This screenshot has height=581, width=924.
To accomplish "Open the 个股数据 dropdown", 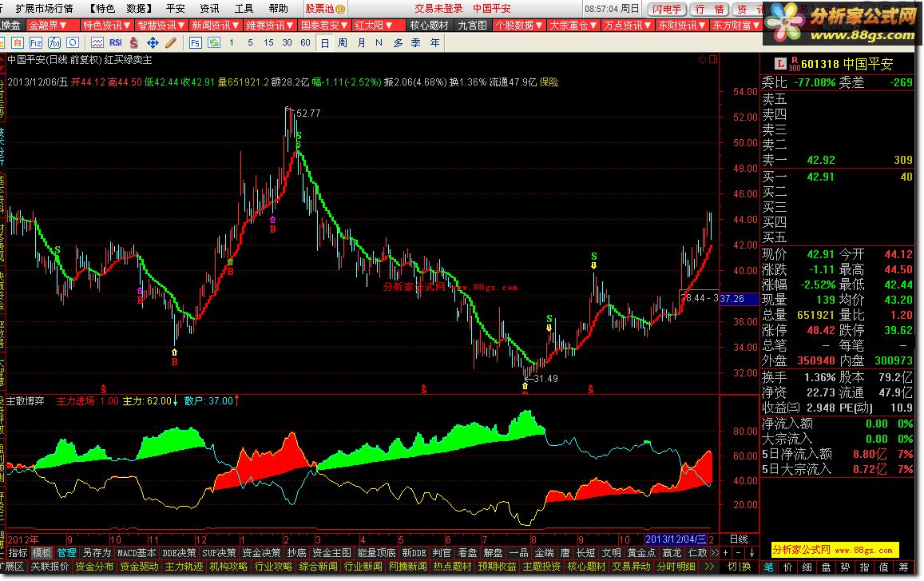I will tap(519, 26).
